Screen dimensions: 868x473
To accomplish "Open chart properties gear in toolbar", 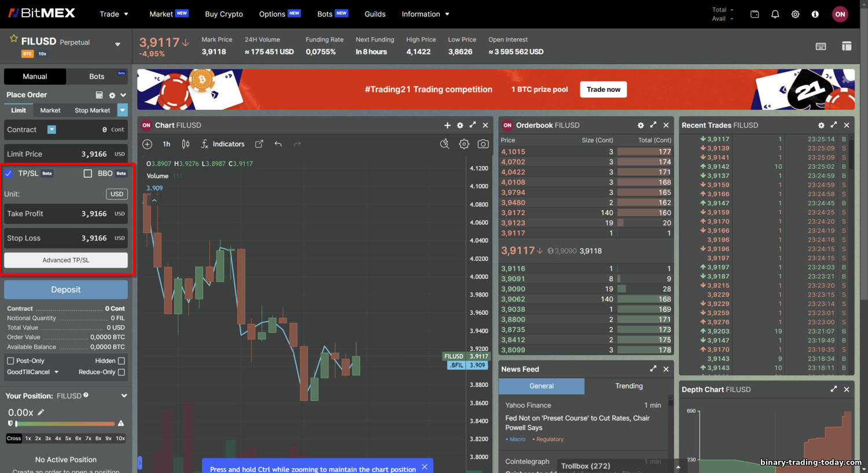I will [x=464, y=144].
